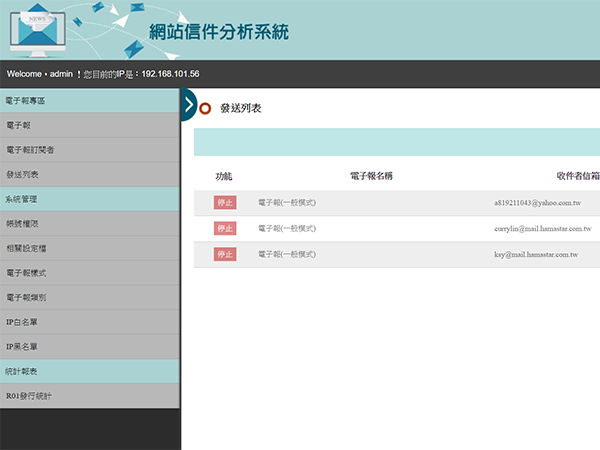Click the 發送列表 page heading
Screen dimensions: 600x450
(x=241, y=108)
